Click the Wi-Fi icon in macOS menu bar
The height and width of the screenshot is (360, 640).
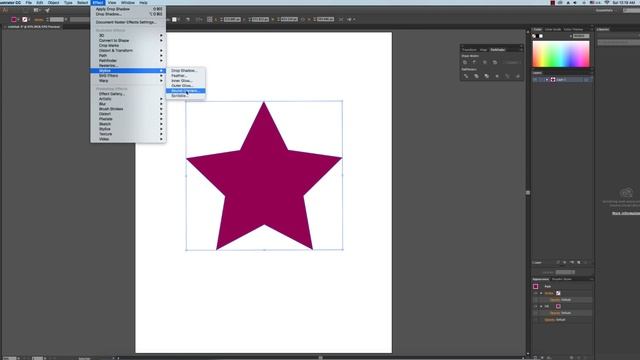coord(607,2)
